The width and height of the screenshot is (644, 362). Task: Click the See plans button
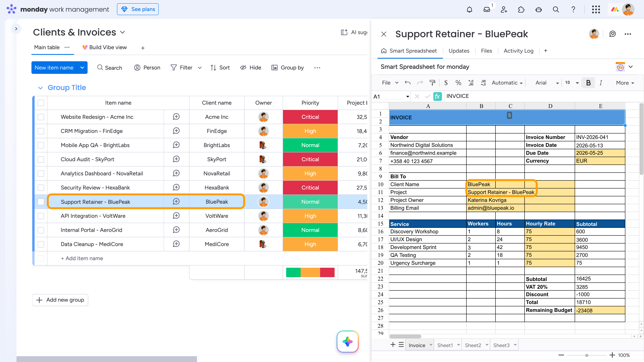(x=138, y=9)
